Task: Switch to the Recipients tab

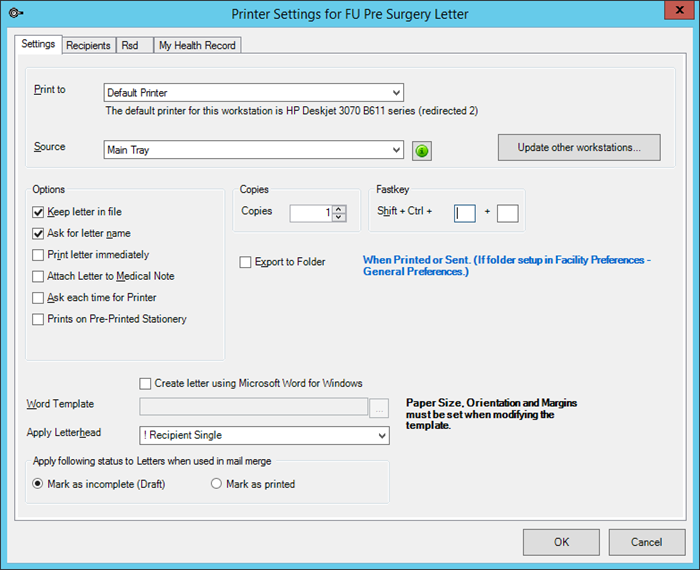Action: pyautogui.click(x=88, y=46)
